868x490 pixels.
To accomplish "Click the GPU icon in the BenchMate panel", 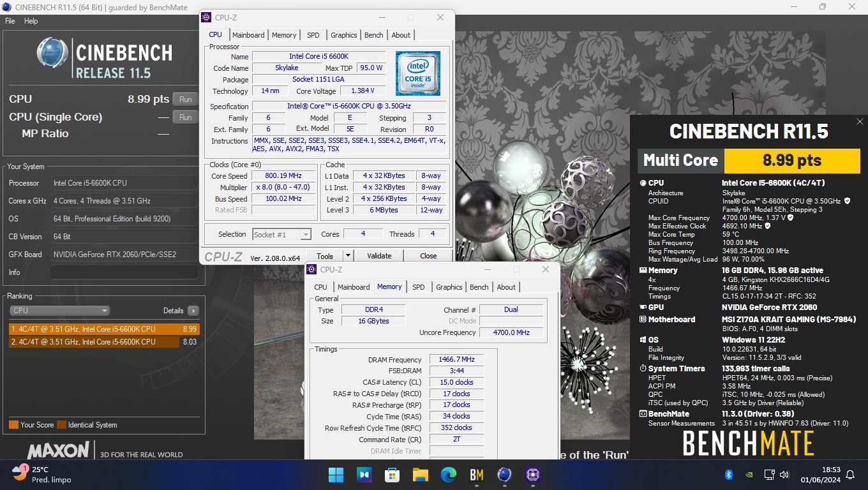I will tap(642, 308).
